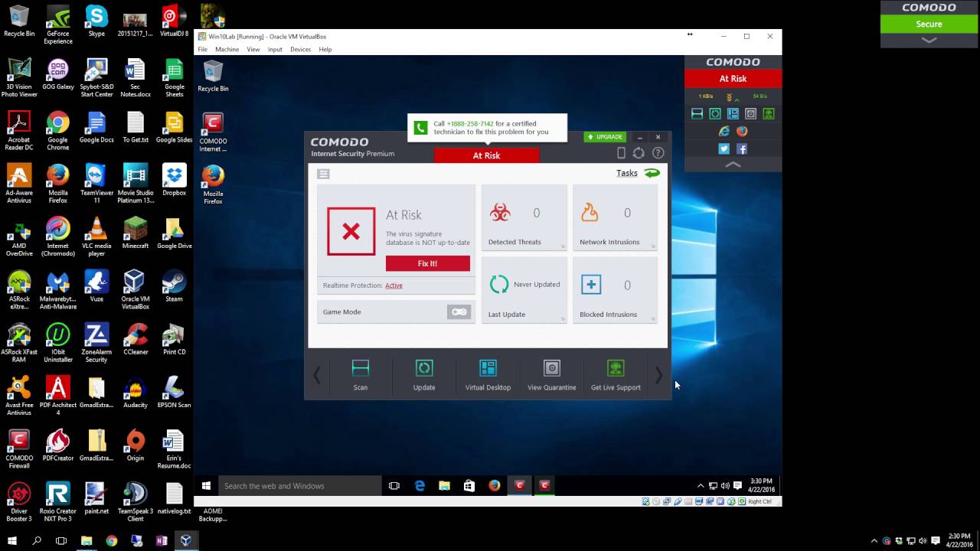This screenshot has height=551, width=980.
Task: Open Comodo compact view menu icon
Action: 324,174
